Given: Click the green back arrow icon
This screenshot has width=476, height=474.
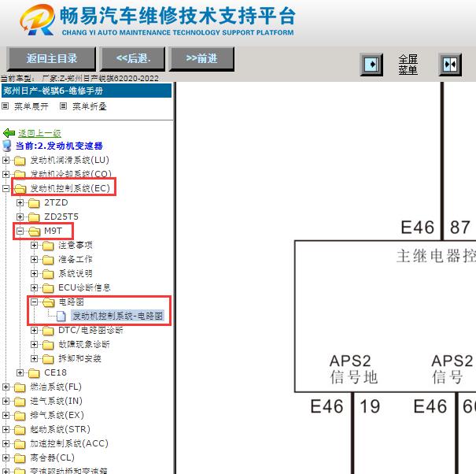Looking at the screenshot, I should pyautogui.click(x=9, y=133).
